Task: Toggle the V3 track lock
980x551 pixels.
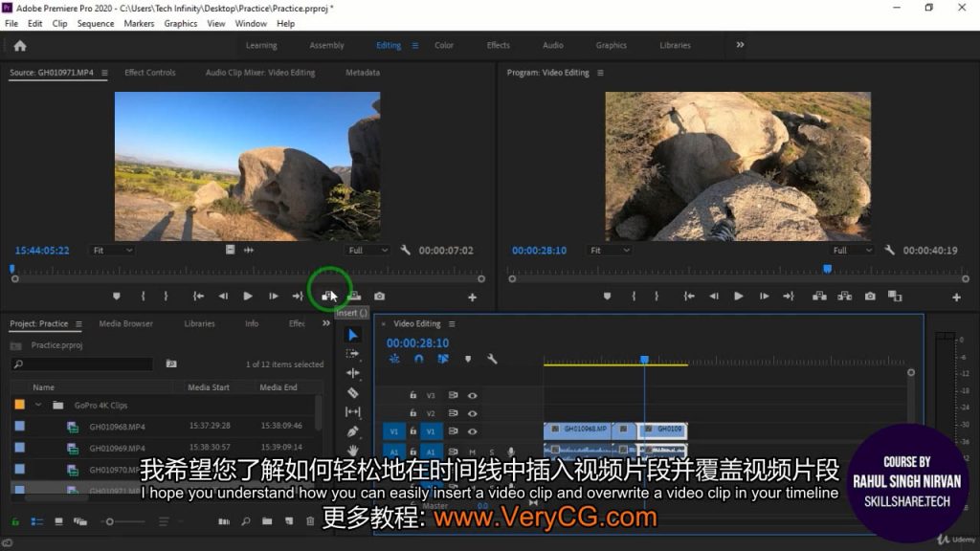Action: (412, 395)
